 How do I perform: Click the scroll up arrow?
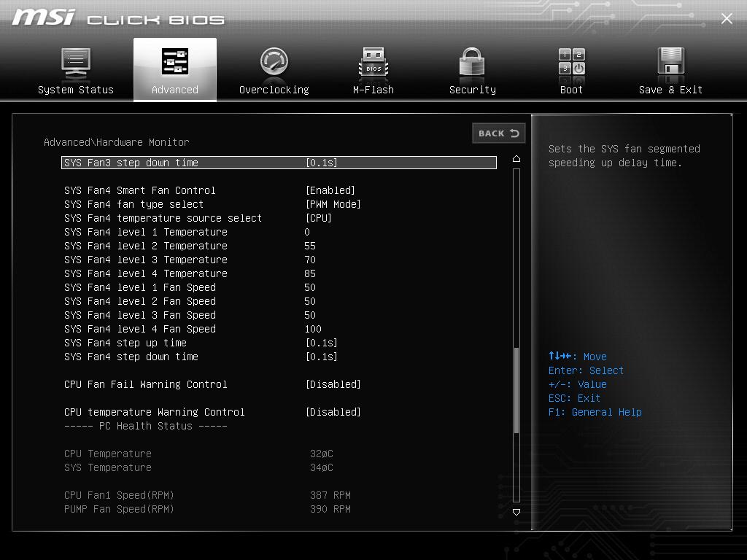[516, 158]
